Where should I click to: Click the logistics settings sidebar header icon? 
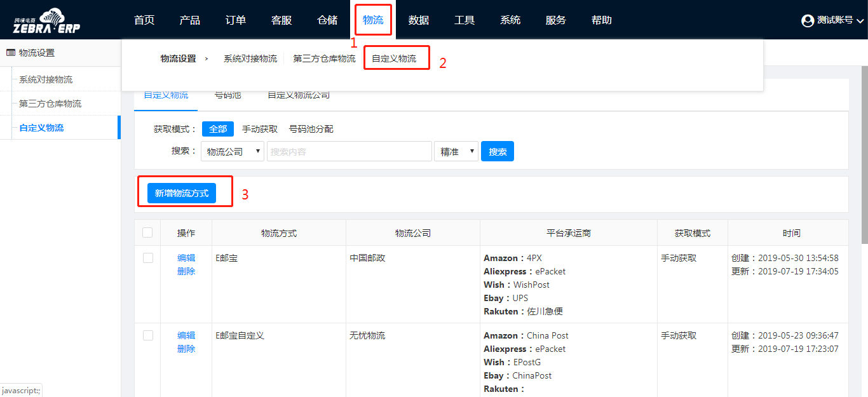coord(10,53)
